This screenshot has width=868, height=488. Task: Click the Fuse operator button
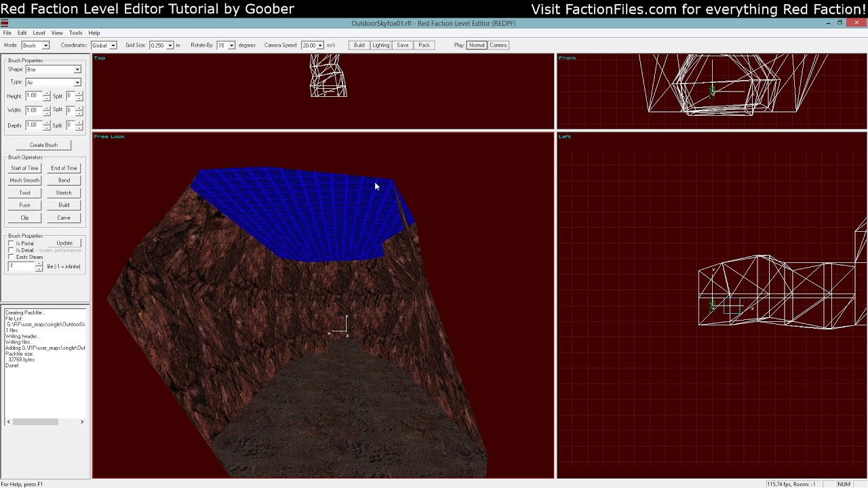tap(24, 205)
